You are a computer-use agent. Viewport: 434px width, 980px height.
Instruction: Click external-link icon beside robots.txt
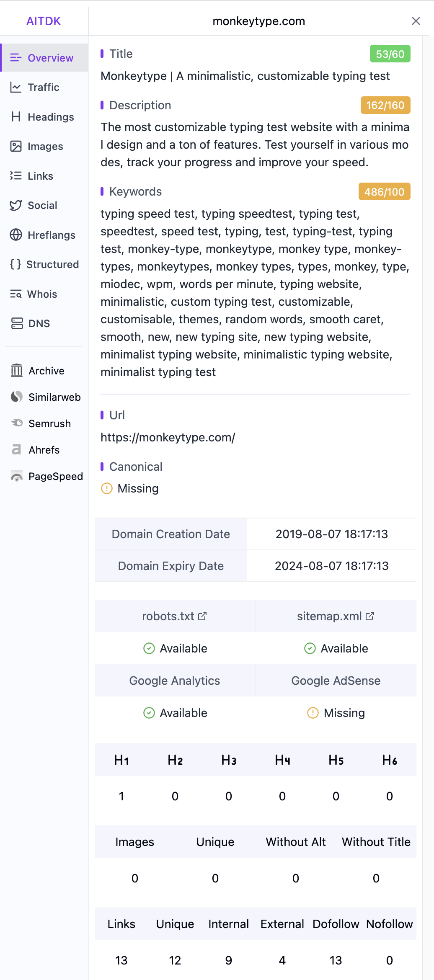(x=202, y=616)
